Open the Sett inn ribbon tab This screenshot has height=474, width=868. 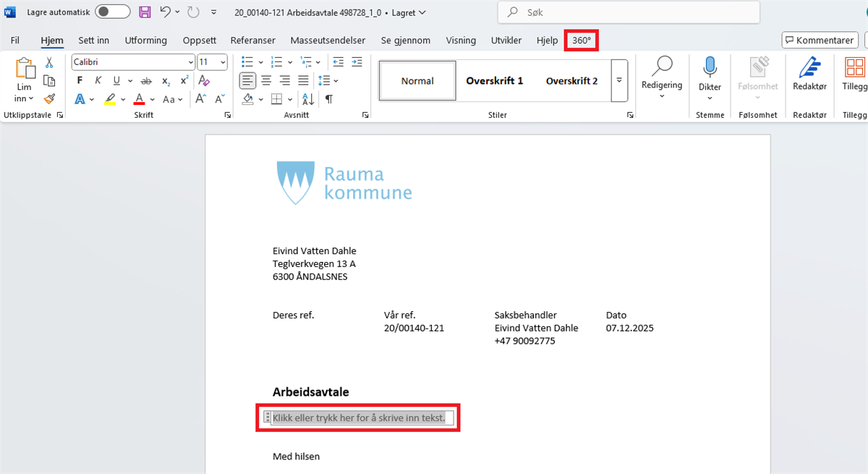(93, 41)
